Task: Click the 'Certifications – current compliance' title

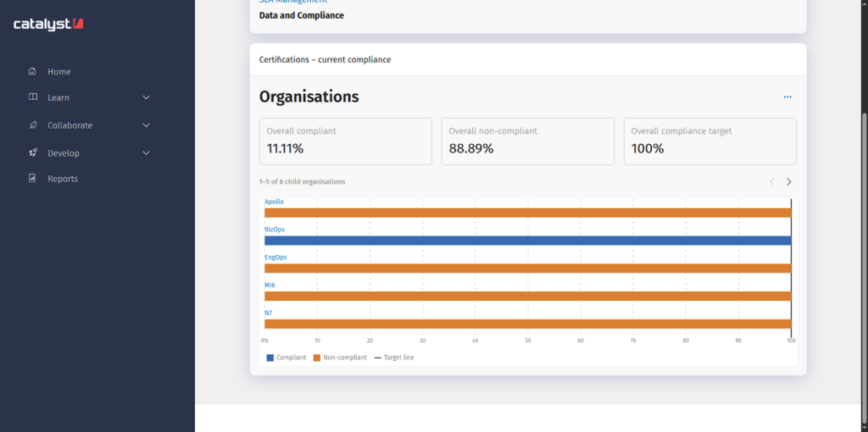Action: (325, 60)
